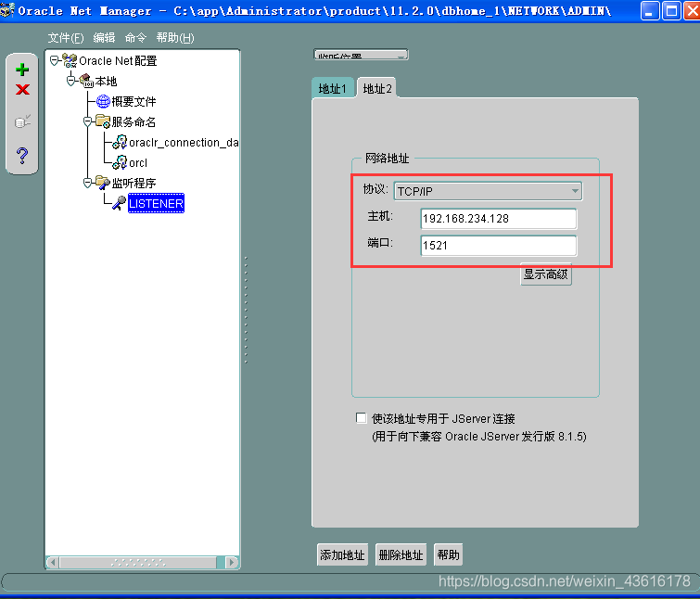
Task: Click the 端口 port input field
Action: tap(499, 246)
